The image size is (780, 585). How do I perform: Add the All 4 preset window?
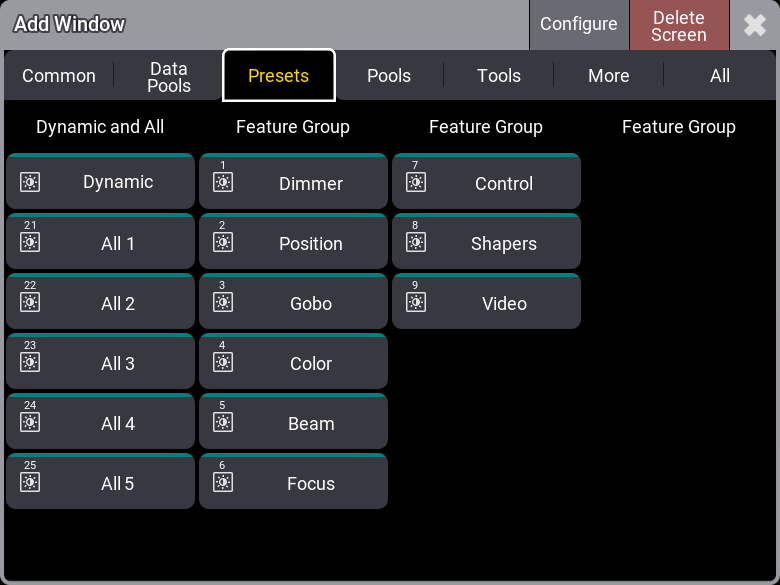[100, 421]
